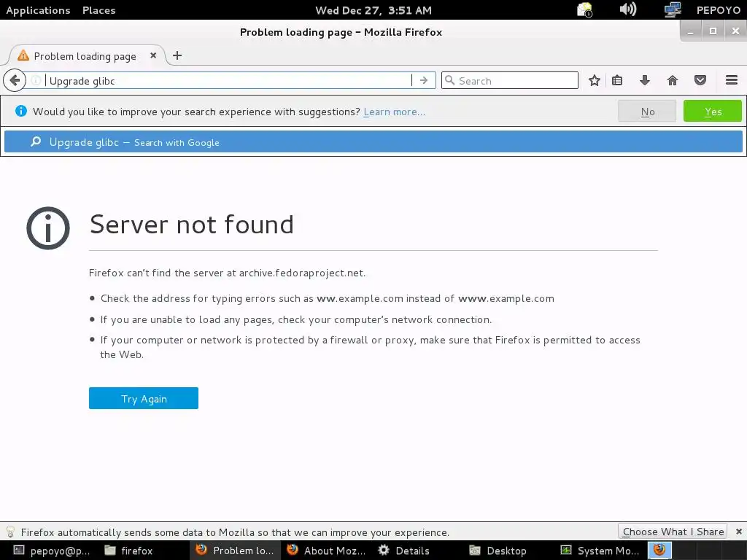The image size is (747, 560).
Task: Select the Problem loading page tab
Action: [85, 55]
